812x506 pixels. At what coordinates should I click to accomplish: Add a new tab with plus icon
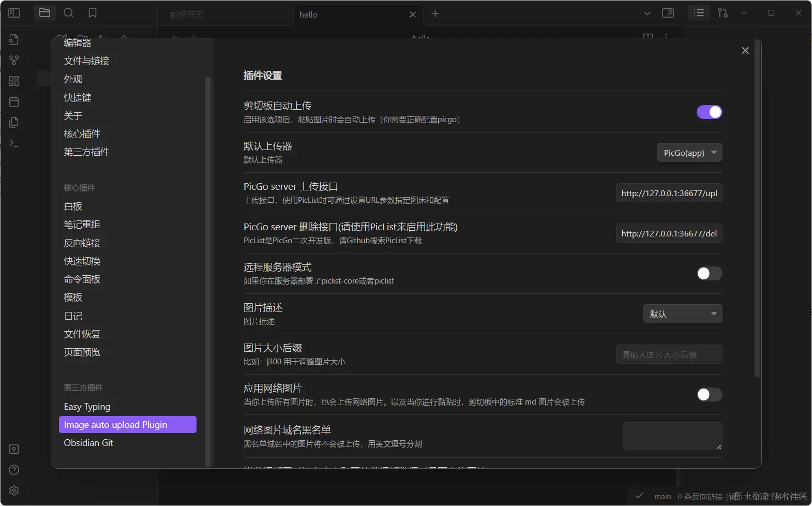435,13
